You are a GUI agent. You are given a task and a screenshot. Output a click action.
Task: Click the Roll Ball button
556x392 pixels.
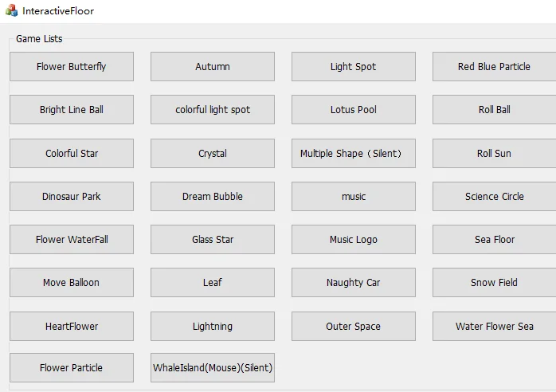click(494, 110)
